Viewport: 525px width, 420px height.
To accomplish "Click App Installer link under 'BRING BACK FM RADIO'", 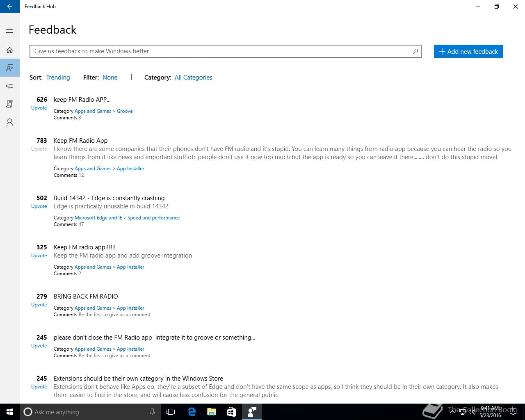I will click(130, 308).
